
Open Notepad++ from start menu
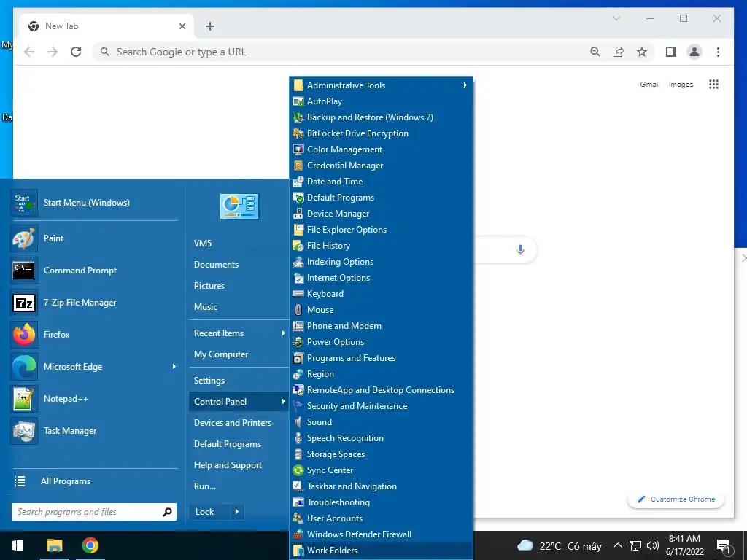pyautogui.click(x=94, y=399)
